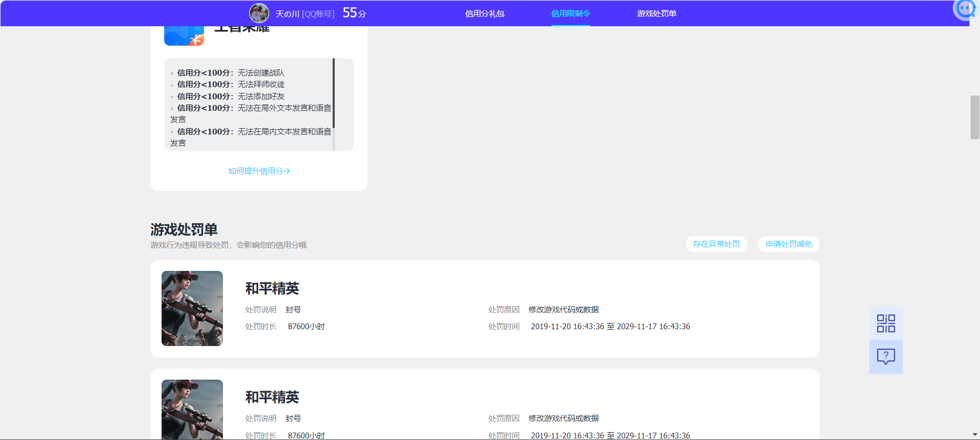Screen dimensions: 980x440
Task: Click the restriction 无法在局外文本发言和语音发言
Action: click(251, 114)
